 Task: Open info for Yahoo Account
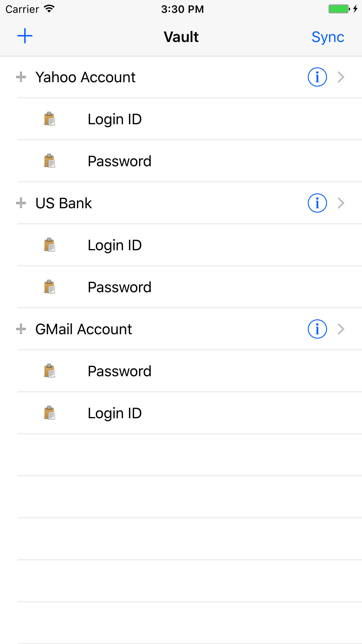coord(317,77)
